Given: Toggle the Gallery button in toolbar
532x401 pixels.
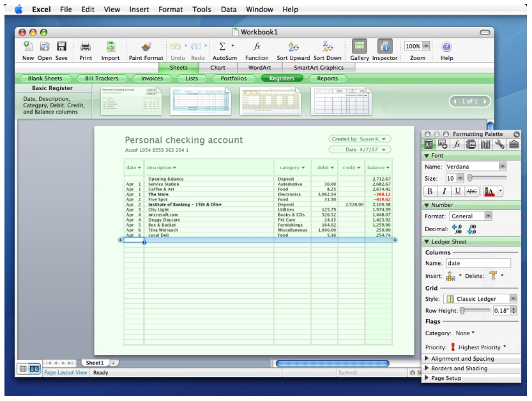Looking at the screenshot, I should (x=359, y=47).
